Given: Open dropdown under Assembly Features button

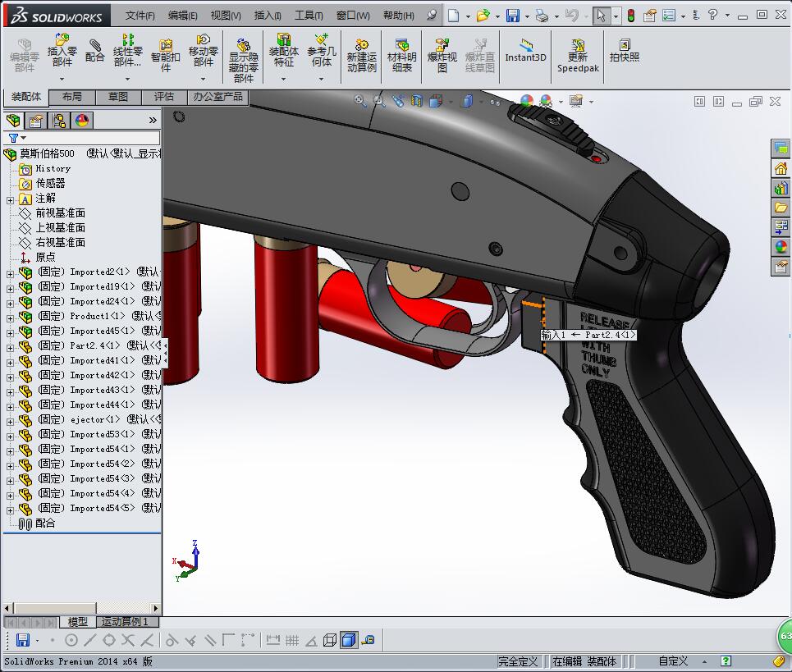Looking at the screenshot, I should 283,79.
